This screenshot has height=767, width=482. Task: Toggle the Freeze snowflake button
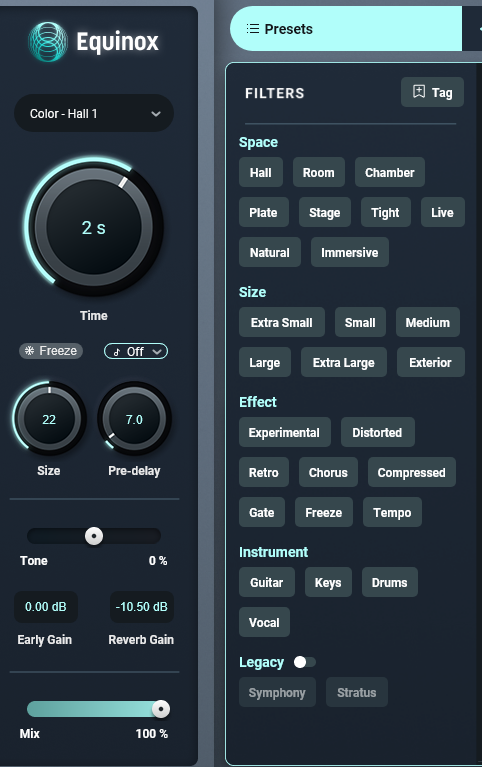[51, 351]
